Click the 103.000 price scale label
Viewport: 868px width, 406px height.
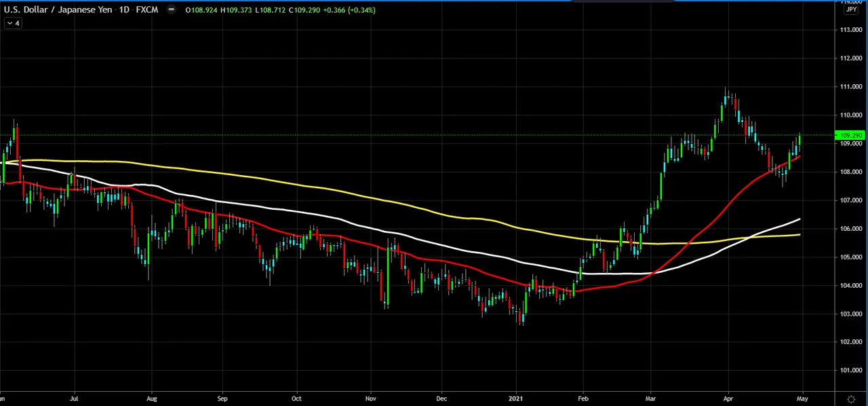coord(851,314)
